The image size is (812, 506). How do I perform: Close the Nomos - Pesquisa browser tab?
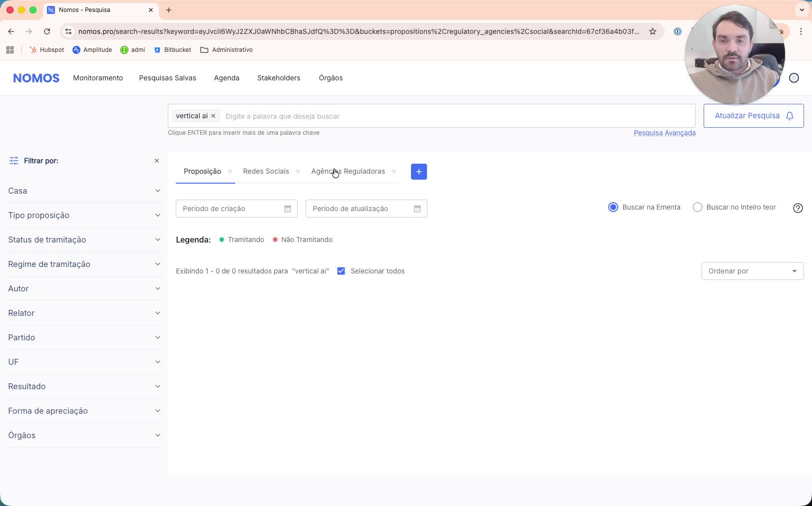(x=151, y=10)
